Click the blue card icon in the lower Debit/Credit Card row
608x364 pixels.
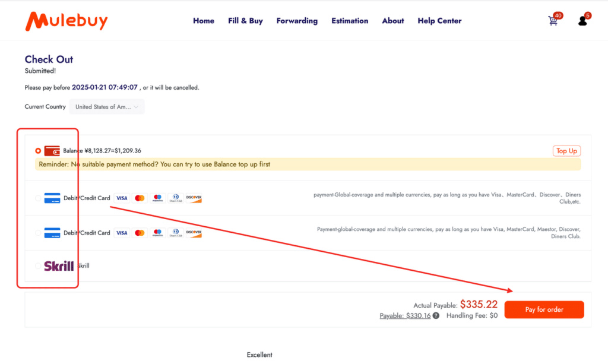click(52, 233)
